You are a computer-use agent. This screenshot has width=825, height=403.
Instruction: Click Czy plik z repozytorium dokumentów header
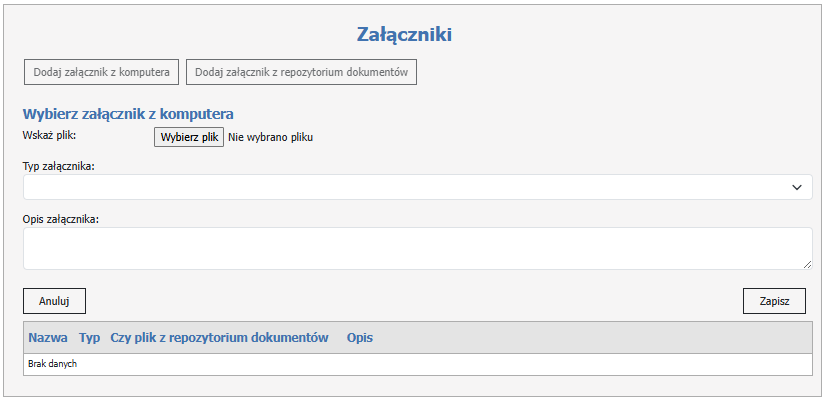coord(220,338)
